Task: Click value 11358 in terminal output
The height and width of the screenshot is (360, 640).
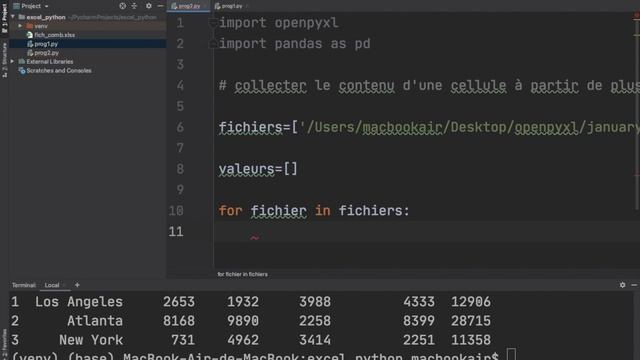Action: [471, 340]
